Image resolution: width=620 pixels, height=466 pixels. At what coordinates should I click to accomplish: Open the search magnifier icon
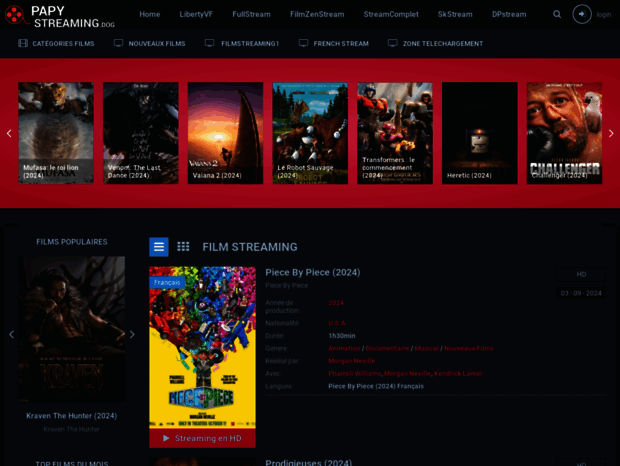point(557,14)
